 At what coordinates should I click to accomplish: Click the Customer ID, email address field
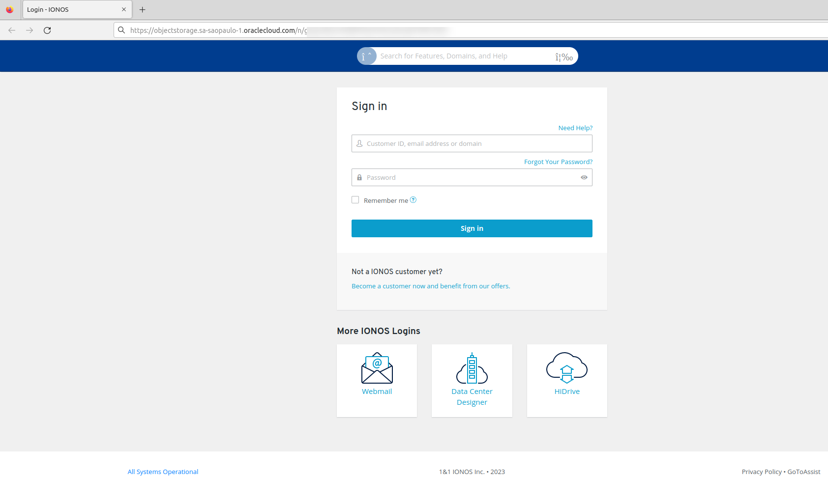point(472,143)
